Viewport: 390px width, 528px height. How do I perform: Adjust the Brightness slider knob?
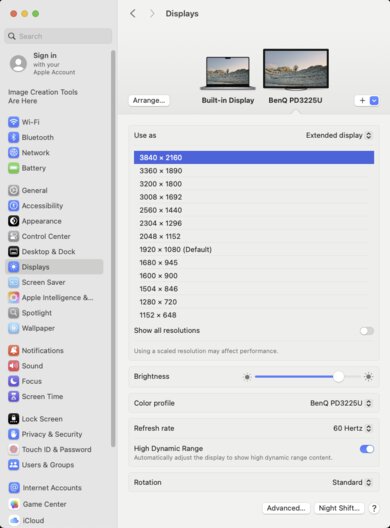(x=338, y=376)
